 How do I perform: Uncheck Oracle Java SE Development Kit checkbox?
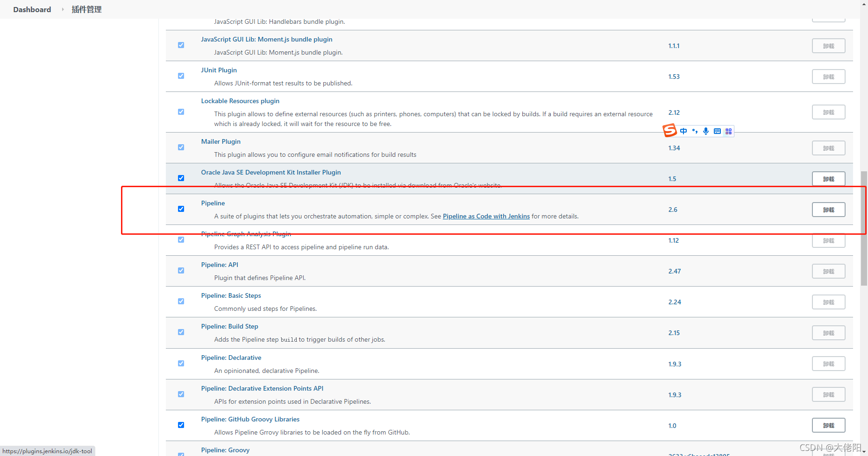(181, 178)
